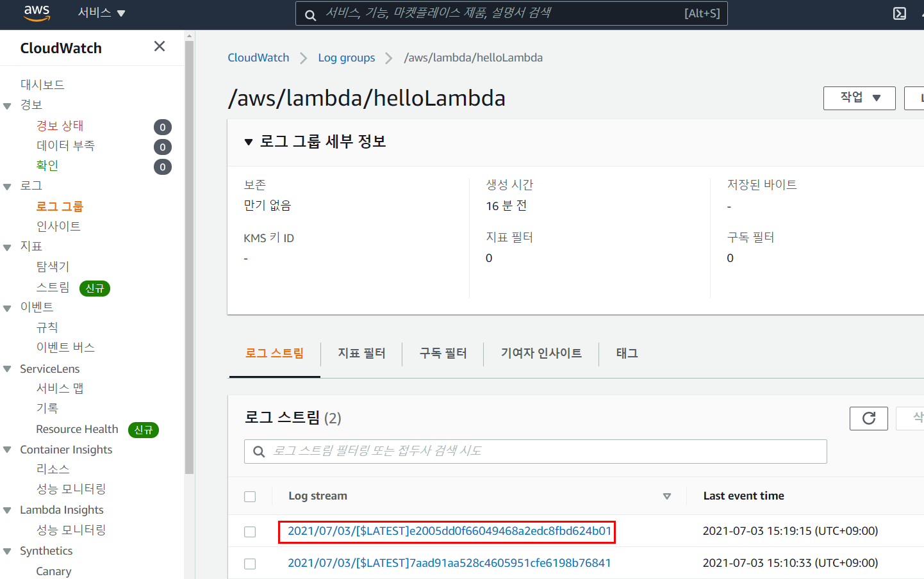
Task: Collapse the Container Insights section
Action: click(8, 450)
